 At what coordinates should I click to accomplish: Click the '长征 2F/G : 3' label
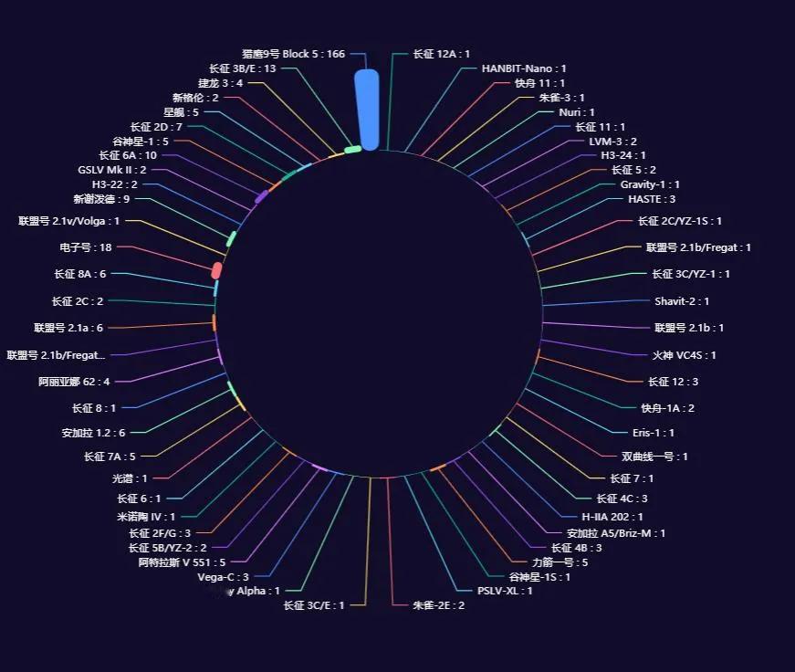(160, 533)
